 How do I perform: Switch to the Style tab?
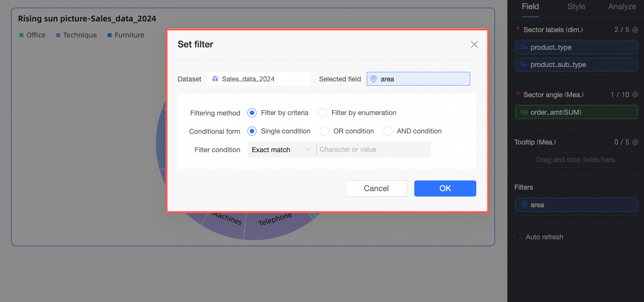[x=576, y=7]
